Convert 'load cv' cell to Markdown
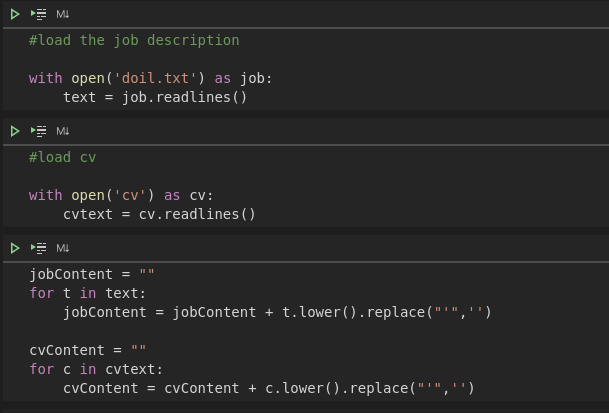 pos(63,131)
